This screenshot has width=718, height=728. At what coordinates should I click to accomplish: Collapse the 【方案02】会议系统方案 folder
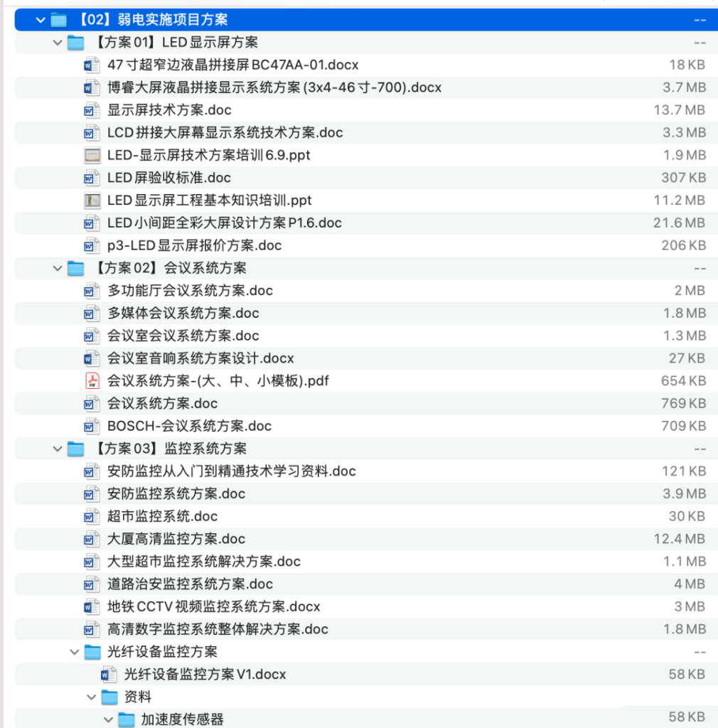(58, 267)
